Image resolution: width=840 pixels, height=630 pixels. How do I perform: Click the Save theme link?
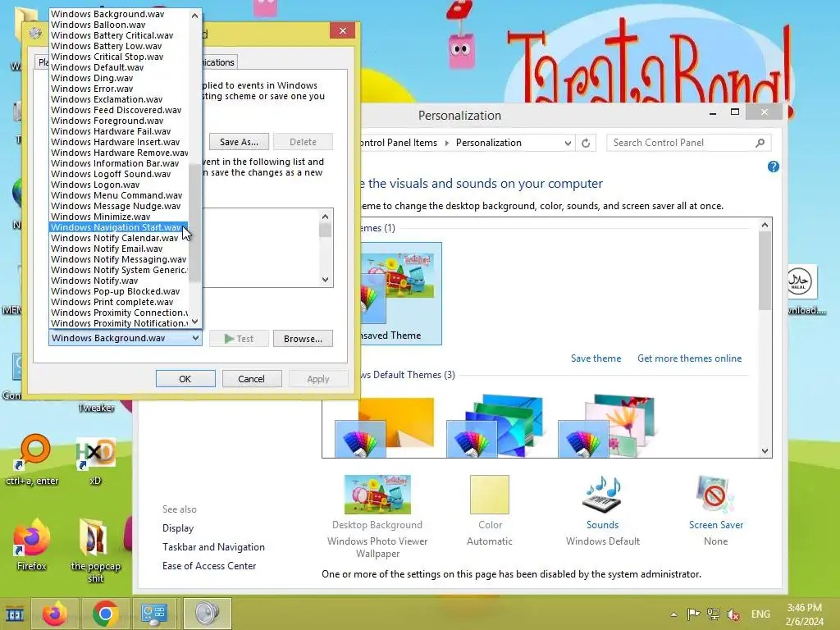[x=596, y=358]
